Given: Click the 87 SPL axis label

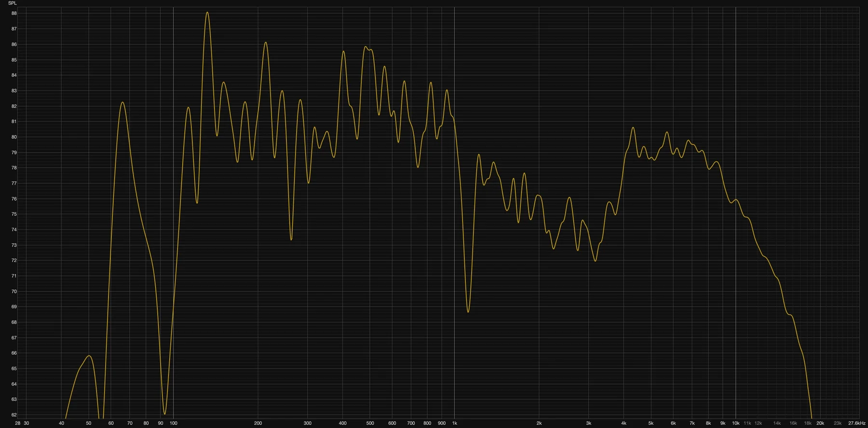Looking at the screenshot, I should 14,29.
